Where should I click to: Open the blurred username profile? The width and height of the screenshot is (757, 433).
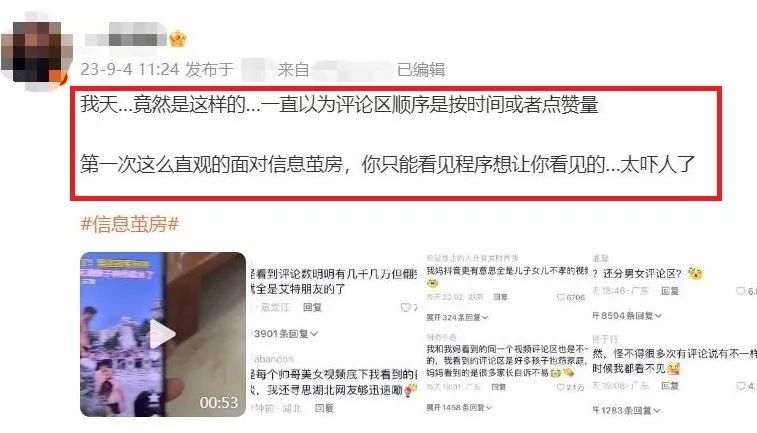[126, 39]
